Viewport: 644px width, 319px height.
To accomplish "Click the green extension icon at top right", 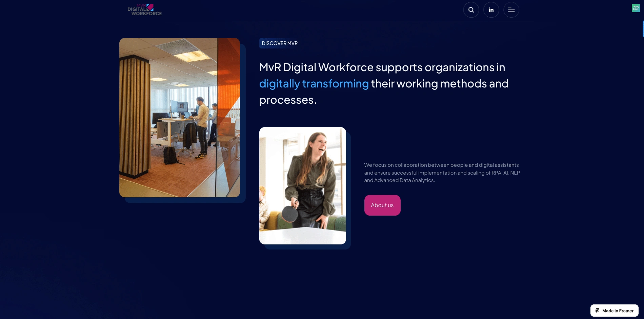I will (636, 8).
